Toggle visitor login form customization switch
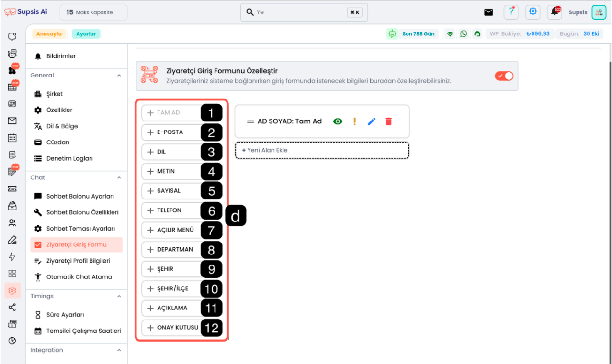Viewport: 612px width, 364px height. click(x=504, y=76)
